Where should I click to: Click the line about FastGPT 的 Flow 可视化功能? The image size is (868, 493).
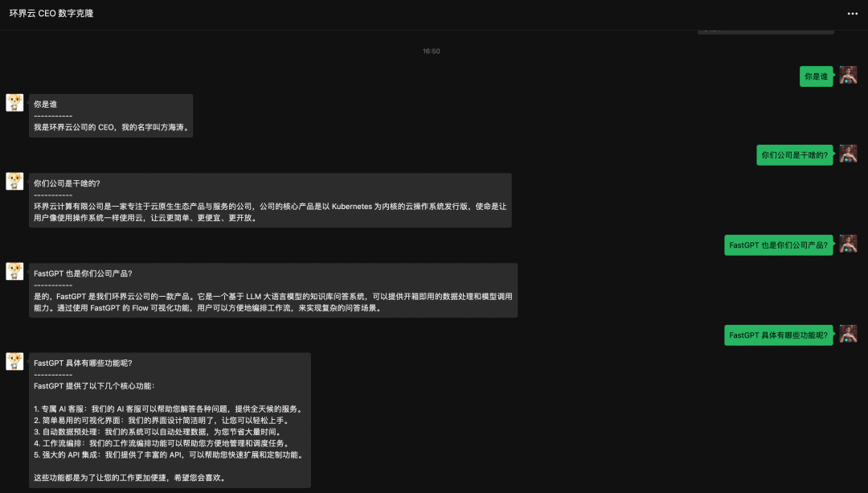tap(209, 308)
